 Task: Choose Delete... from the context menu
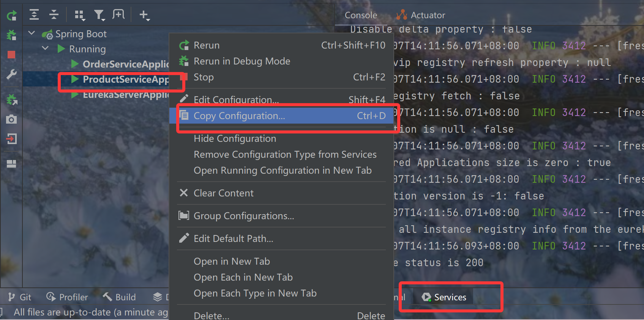pyautogui.click(x=282, y=315)
